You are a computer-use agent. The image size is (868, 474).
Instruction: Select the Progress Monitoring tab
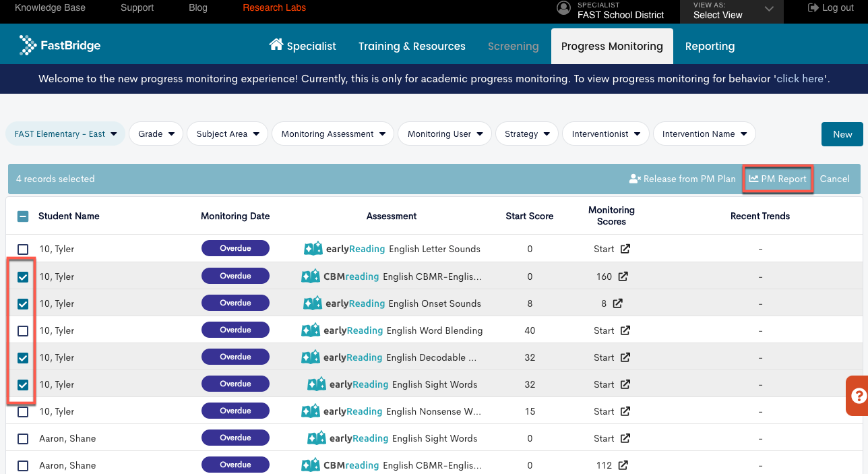(612, 46)
